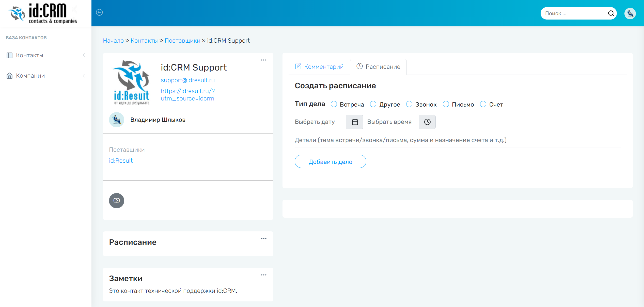Click the Выбрать время input field
The height and width of the screenshot is (307, 644).
393,122
